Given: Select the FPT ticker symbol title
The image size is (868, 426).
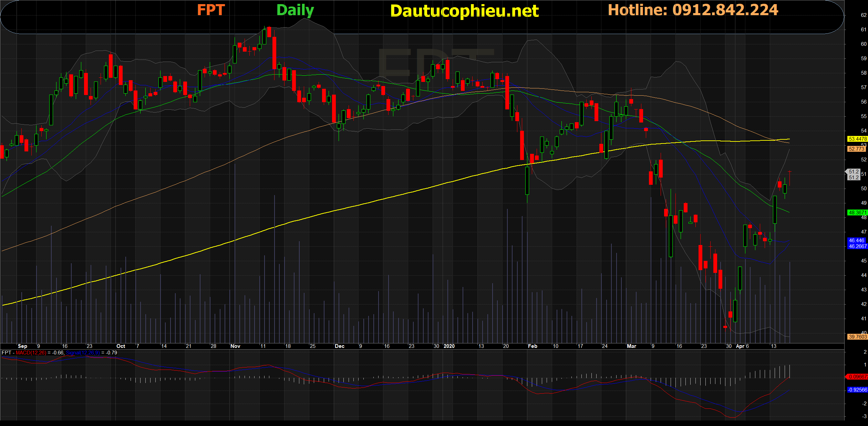Looking at the screenshot, I should pyautogui.click(x=211, y=10).
